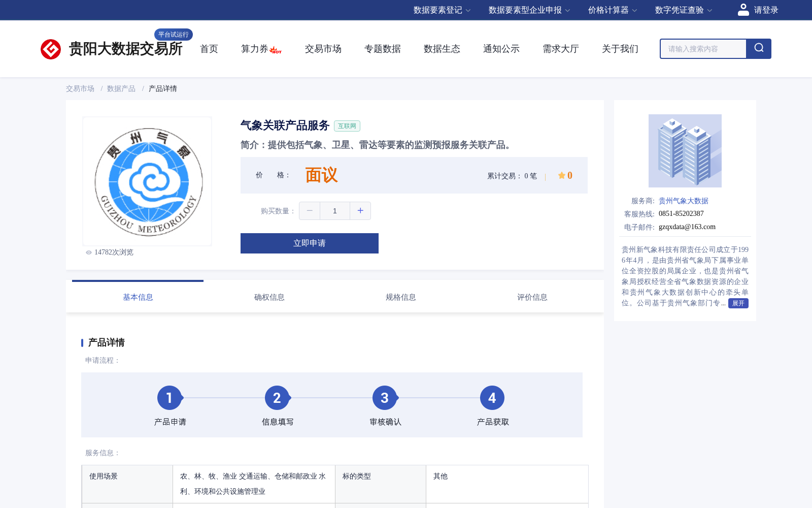Click the 标的类型 table cell

click(381, 484)
